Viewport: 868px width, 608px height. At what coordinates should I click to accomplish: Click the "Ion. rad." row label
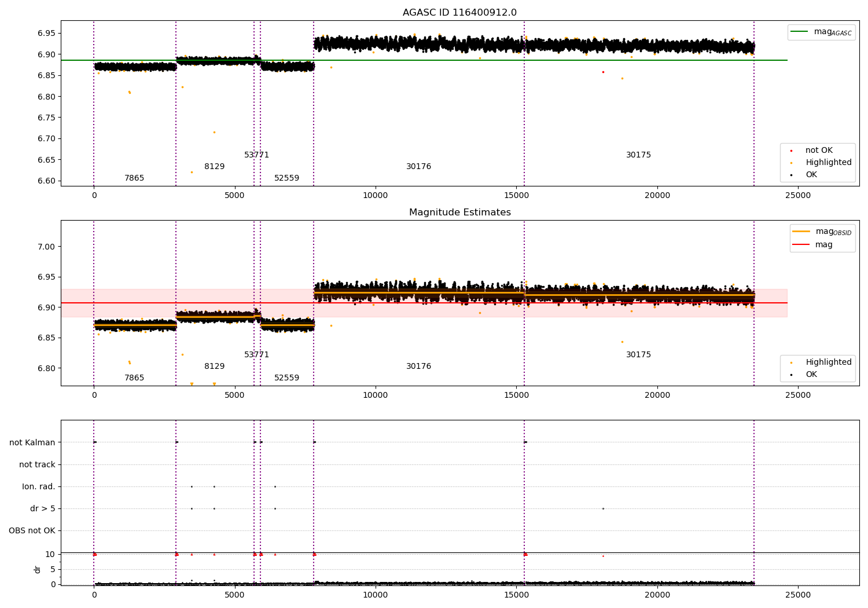(x=39, y=487)
